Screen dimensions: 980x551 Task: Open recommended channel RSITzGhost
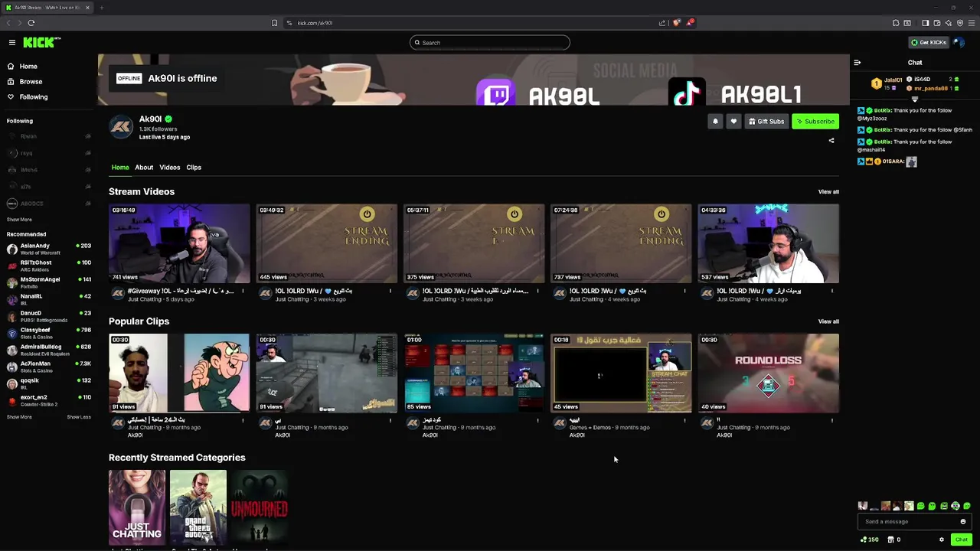pyautogui.click(x=49, y=266)
